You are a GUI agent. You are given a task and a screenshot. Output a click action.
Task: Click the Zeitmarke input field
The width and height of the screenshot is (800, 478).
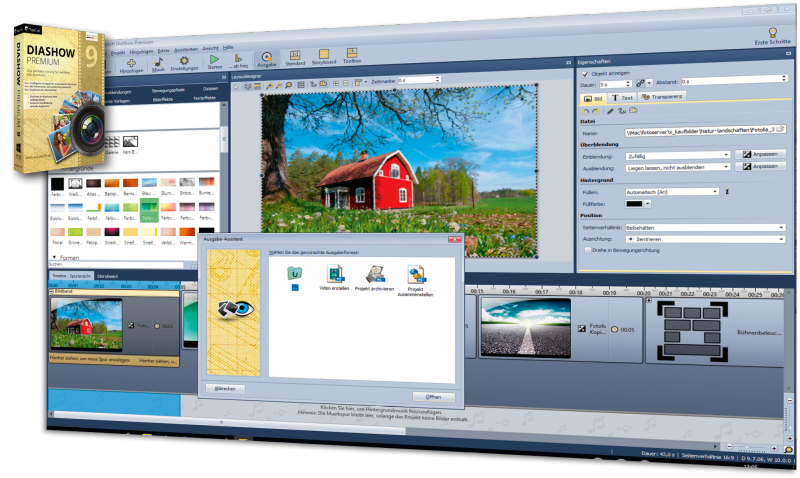pyautogui.click(x=419, y=80)
